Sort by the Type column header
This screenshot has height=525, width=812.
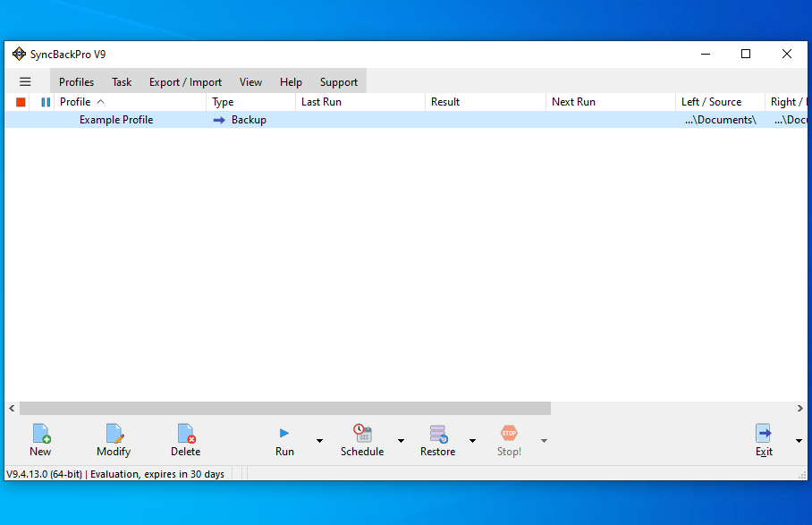[251, 102]
